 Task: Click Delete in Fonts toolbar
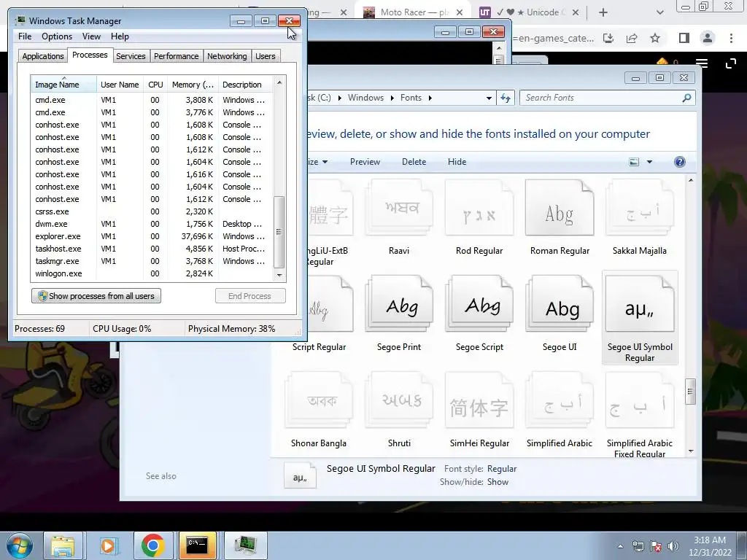[x=414, y=162]
